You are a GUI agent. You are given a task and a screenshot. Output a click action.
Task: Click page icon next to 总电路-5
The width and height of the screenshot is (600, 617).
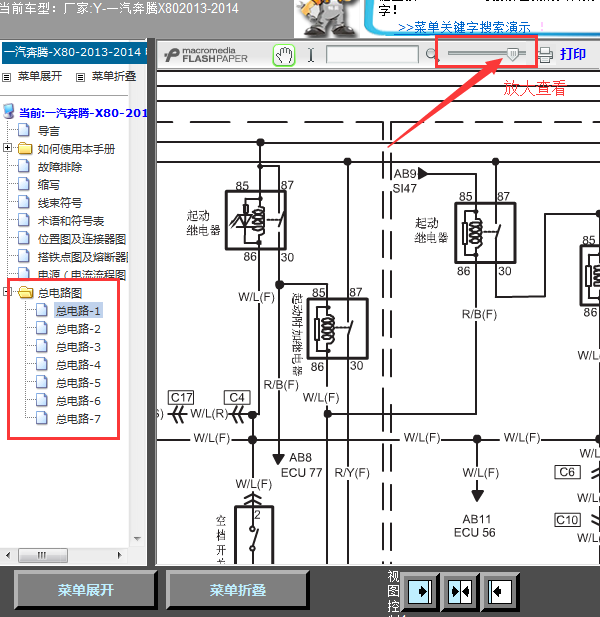[x=42, y=382]
